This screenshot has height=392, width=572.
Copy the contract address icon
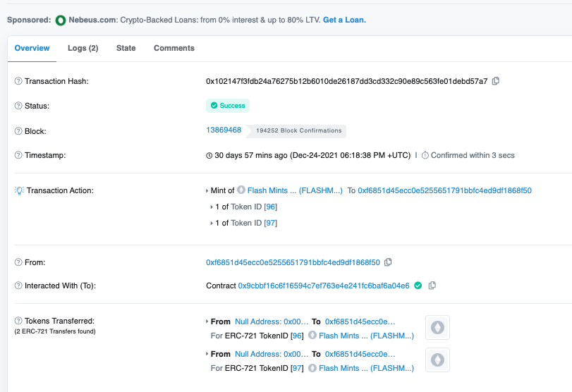click(432, 286)
